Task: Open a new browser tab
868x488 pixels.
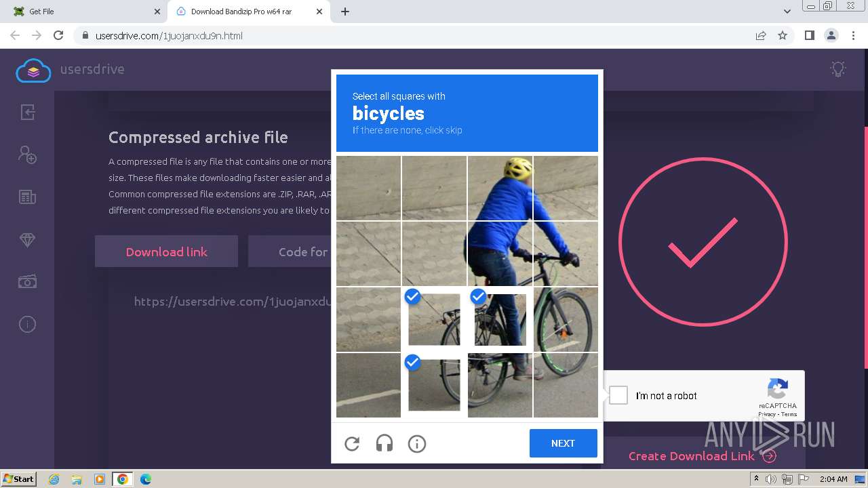Action: 345,12
